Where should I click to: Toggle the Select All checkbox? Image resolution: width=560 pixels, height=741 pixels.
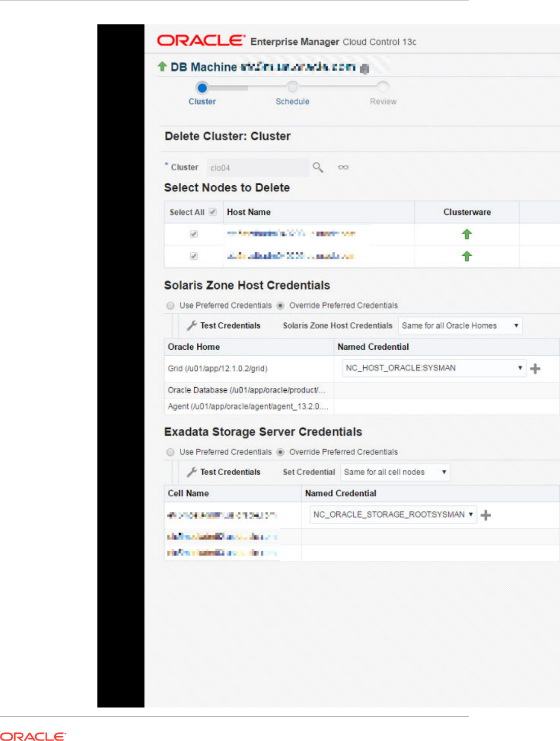[213, 212]
